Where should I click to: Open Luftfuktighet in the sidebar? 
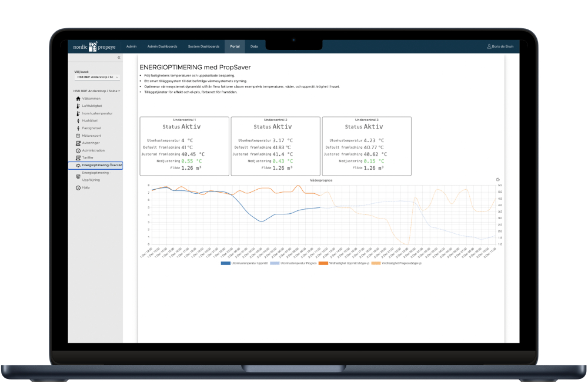[x=92, y=106]
